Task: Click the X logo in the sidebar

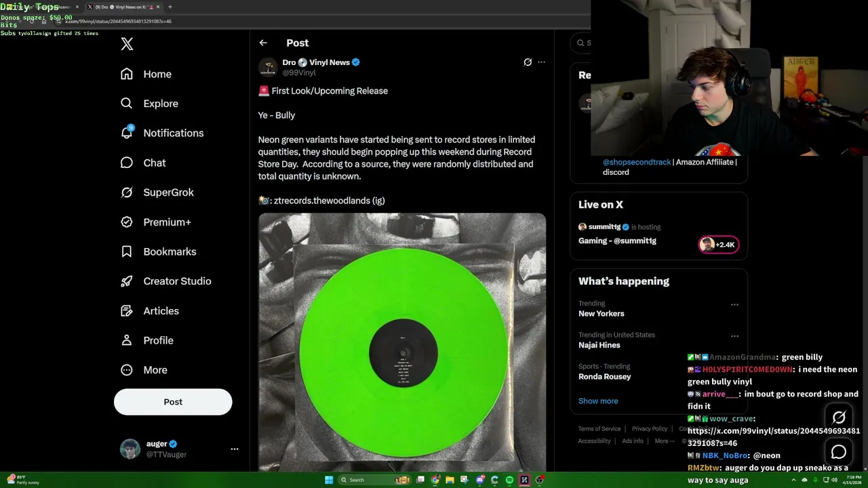Action: coord(127,44)
